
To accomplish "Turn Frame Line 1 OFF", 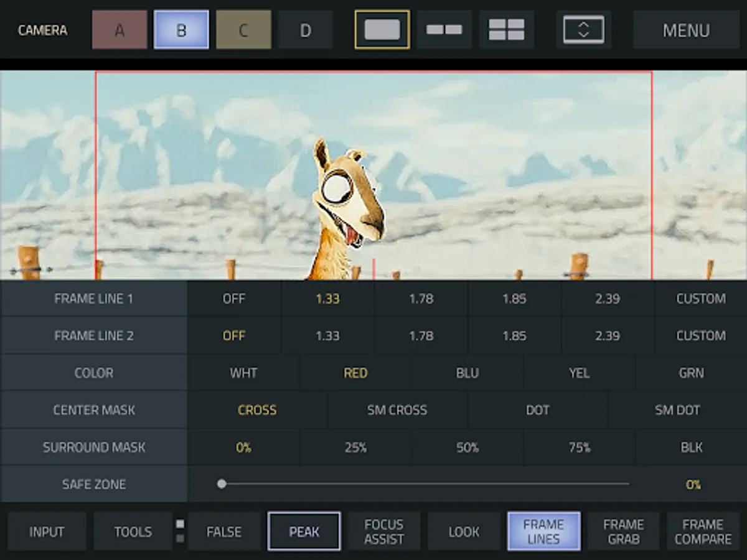I will pos(234,299).
